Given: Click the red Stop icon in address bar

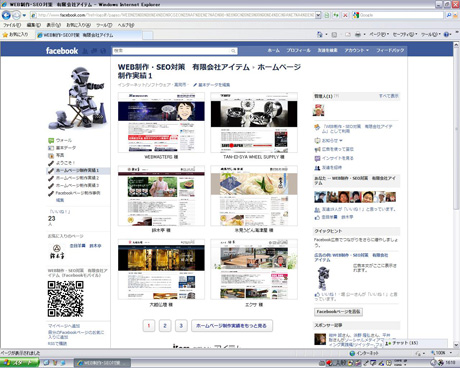Looking at the screenshot, I should (345, 15).
